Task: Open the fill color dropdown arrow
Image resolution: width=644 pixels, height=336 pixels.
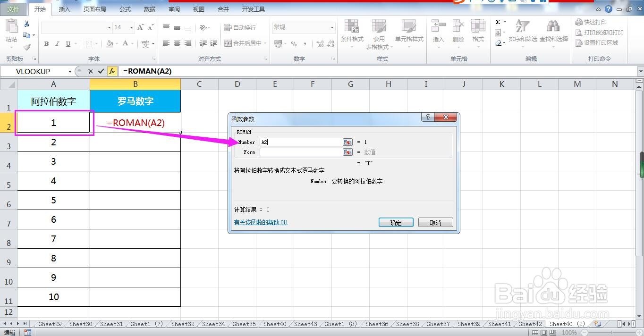Action: pyautogui.click(x=117, y=44)
